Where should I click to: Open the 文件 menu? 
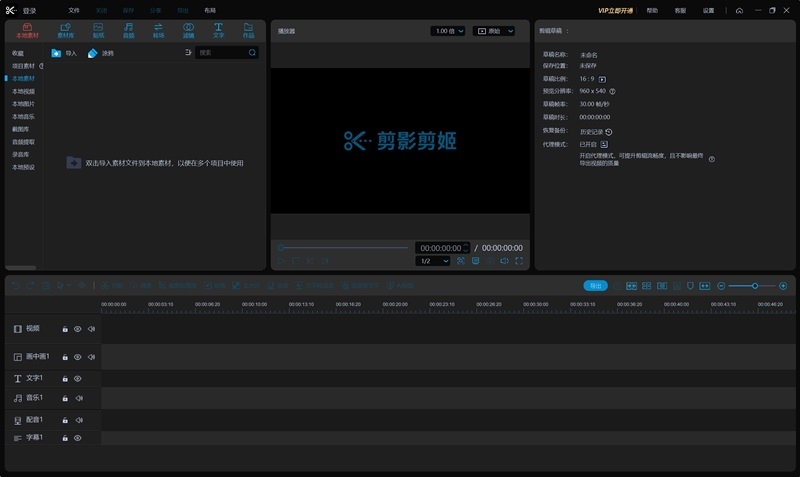[x=74, y=10]
